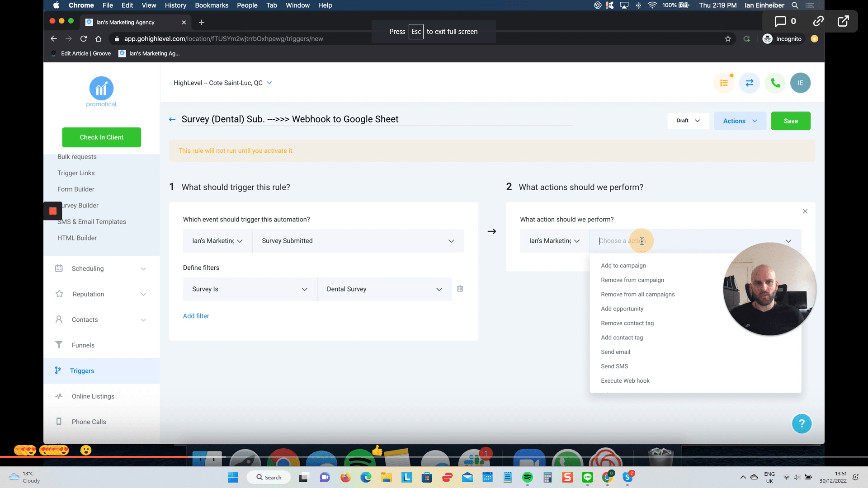Click Chrome's home icon

point(98,39)
